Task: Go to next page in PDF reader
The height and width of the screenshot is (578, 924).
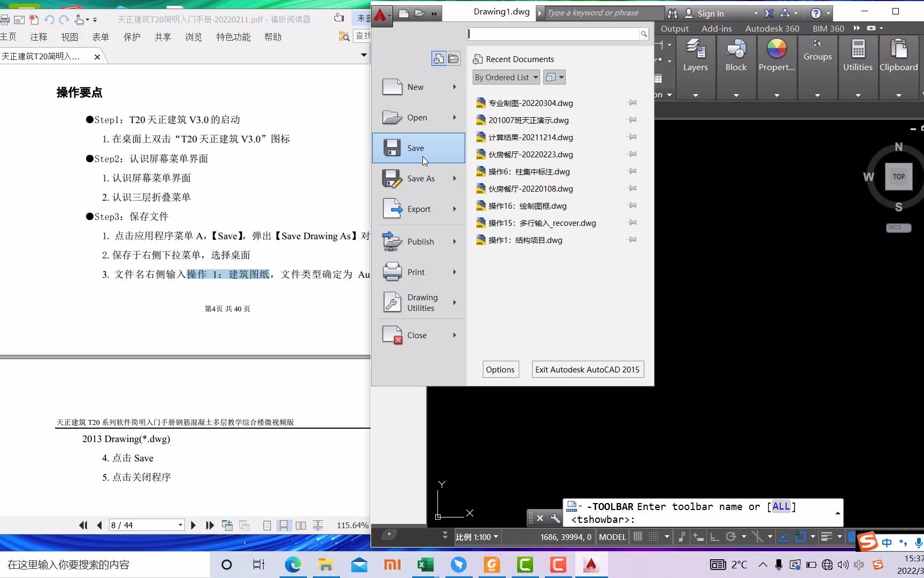Action: point(194,526)
